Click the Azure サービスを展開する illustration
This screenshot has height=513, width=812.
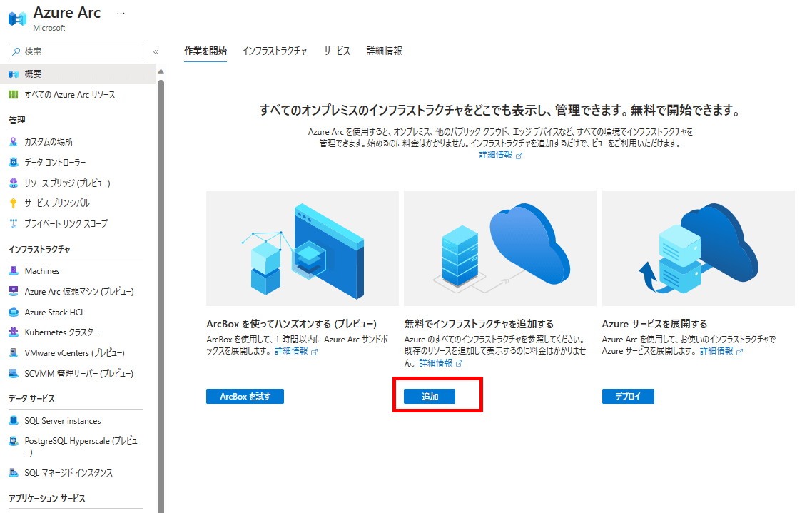tap(698, 248)
